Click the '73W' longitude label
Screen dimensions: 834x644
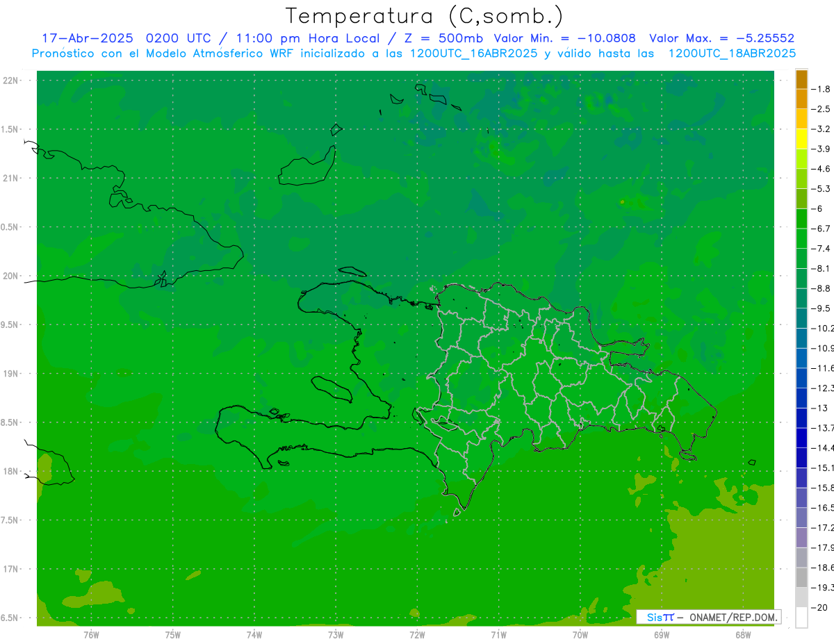tap(336, 634)
